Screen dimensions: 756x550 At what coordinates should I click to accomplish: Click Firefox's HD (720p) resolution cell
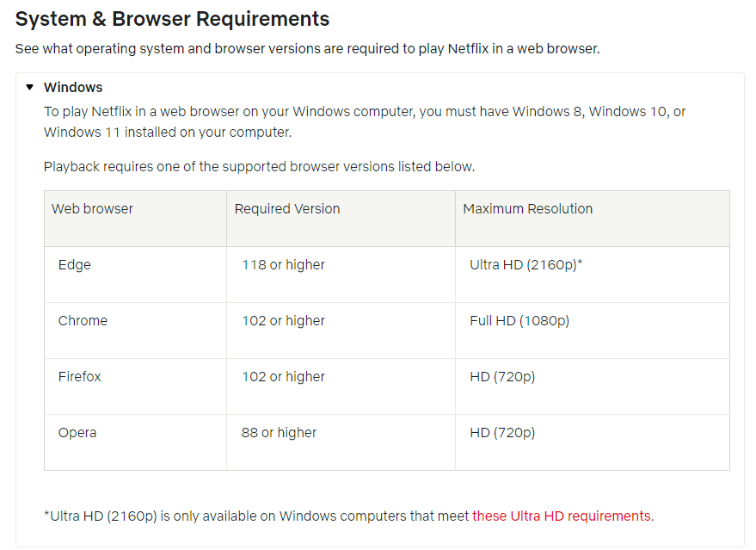502,377
